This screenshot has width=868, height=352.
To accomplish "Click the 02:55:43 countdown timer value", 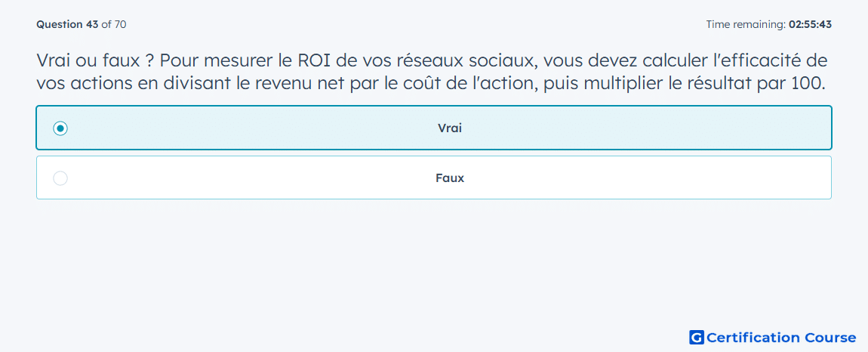I will click(810, 24).
